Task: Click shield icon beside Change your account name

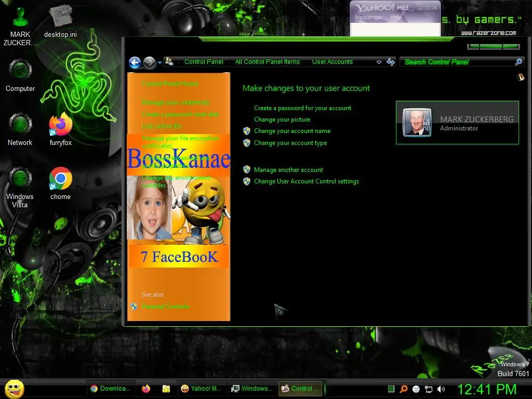Action: (x=247, y=131)
